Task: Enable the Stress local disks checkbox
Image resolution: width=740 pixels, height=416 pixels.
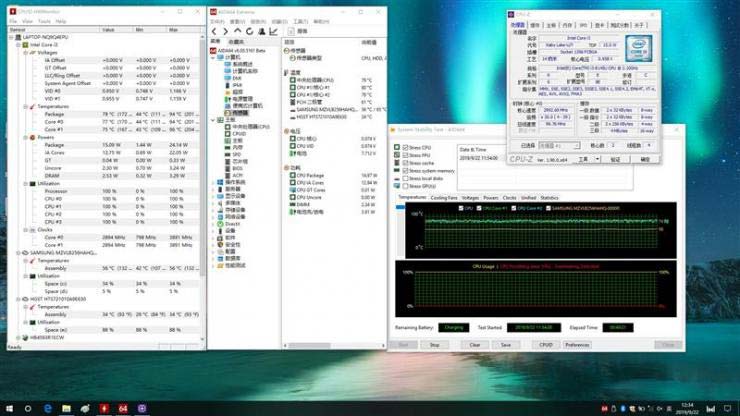Action: (405, 178)
